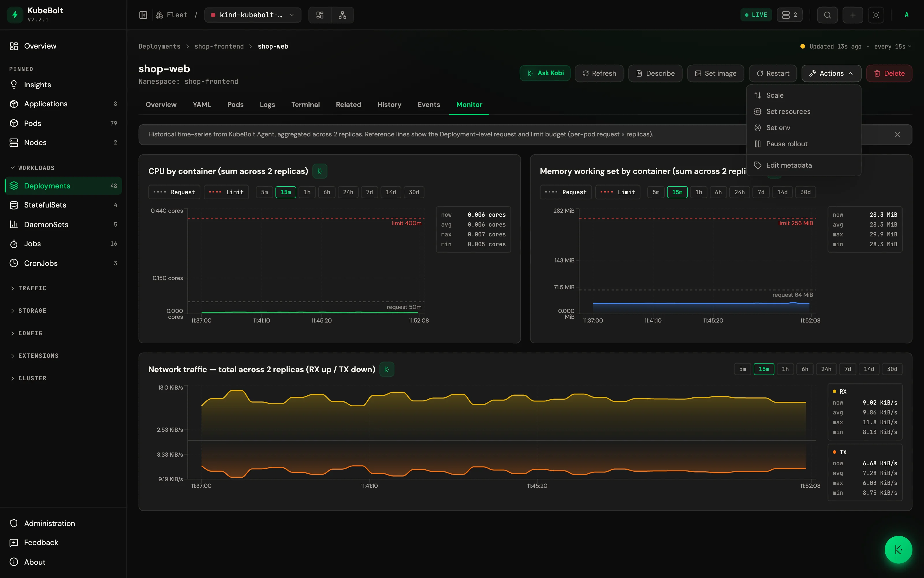
Task: Open Administration in the sidebar
Action: tap(63, 523)
